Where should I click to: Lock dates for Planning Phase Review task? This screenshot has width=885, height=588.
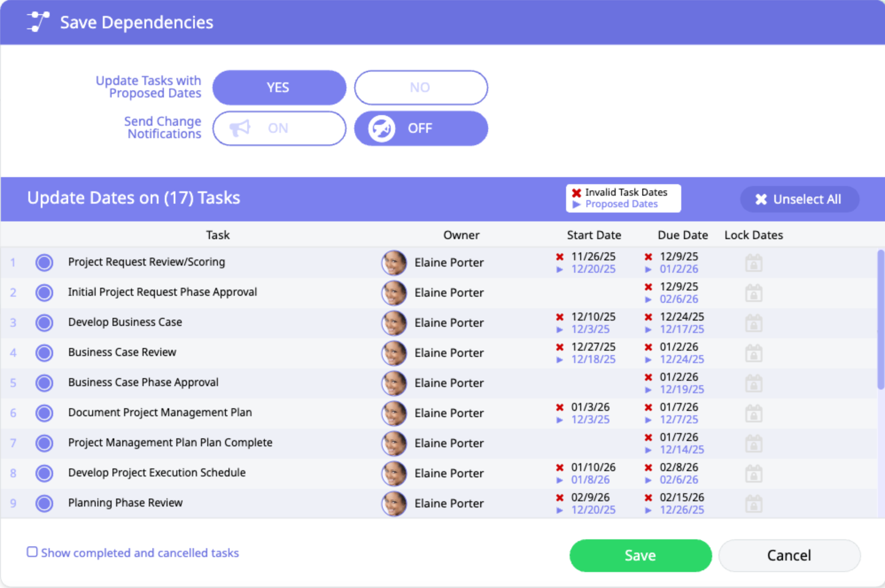(x=753, y=504)
